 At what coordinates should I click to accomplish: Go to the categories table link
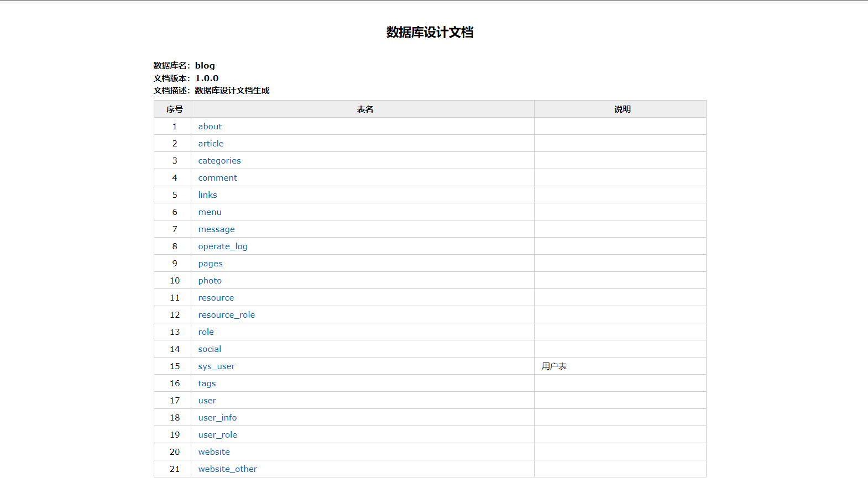click(219, 161)
